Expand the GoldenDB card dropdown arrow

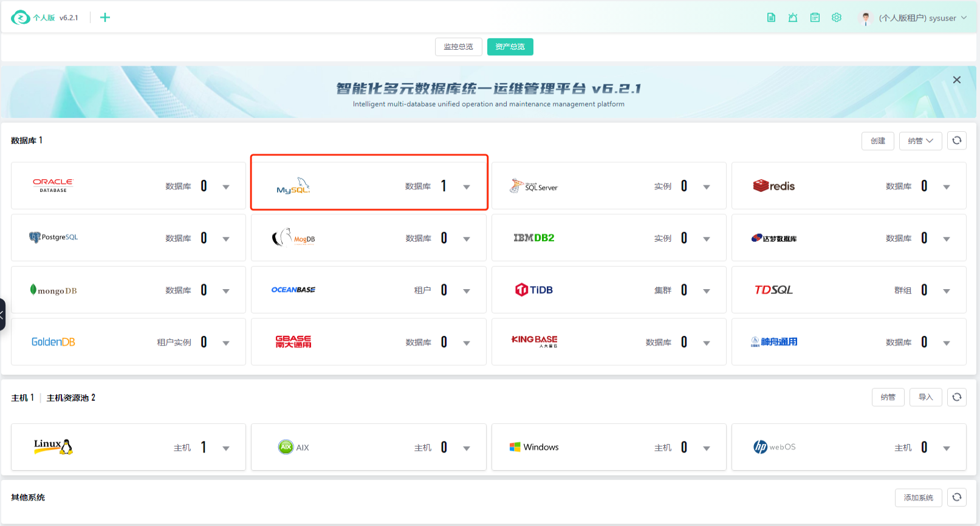[226, 344]
